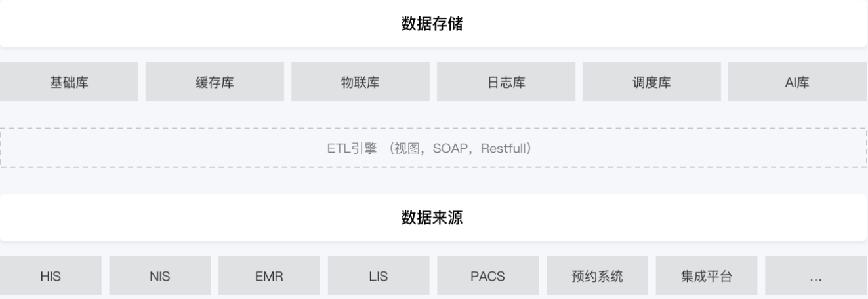The width and height of the screenshot is (868, 299).
Task: Click the ETL引擎 dashed box
Action: (434, 148)
